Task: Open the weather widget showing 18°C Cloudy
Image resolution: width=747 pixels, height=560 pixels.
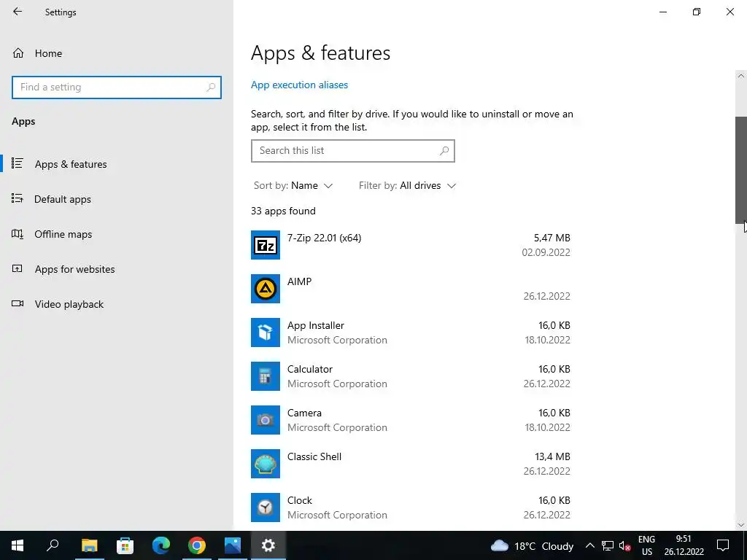Action: click(532, 545)
